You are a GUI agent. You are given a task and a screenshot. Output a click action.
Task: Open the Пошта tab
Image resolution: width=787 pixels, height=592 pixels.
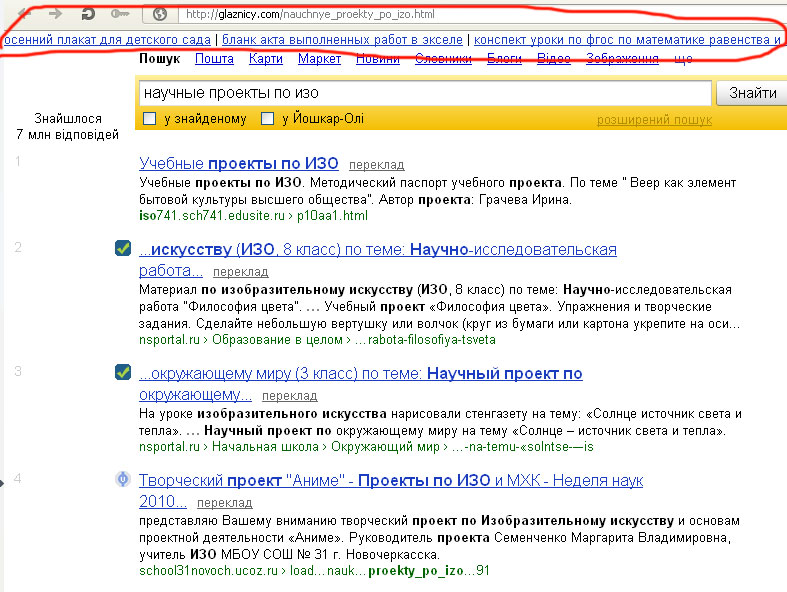214,59
